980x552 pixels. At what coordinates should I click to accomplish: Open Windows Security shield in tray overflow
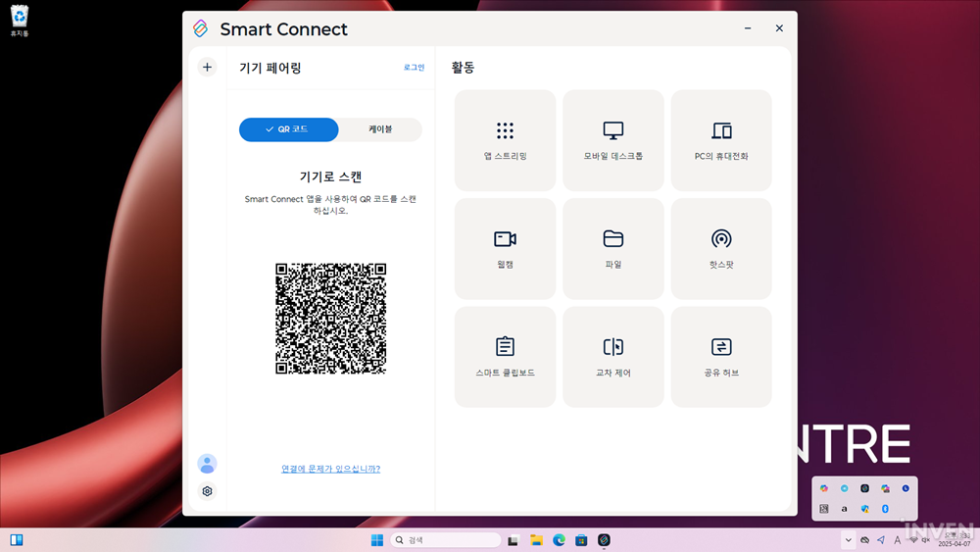point(865,509)
